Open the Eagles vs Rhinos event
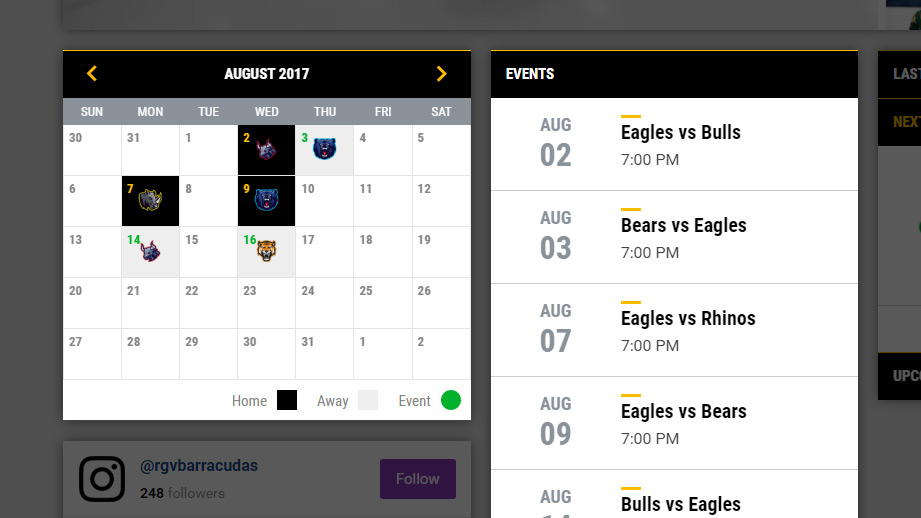This screenshot has height=518, width=921. 688,318
